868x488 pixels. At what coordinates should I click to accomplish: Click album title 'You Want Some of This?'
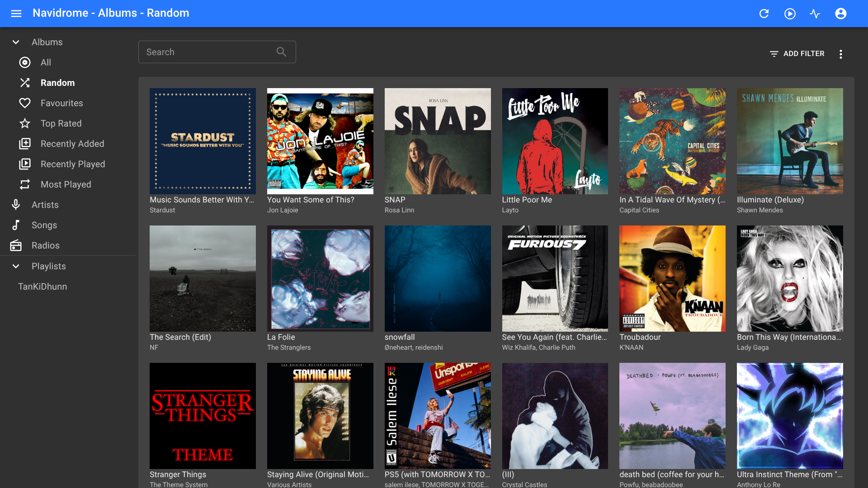311,200
